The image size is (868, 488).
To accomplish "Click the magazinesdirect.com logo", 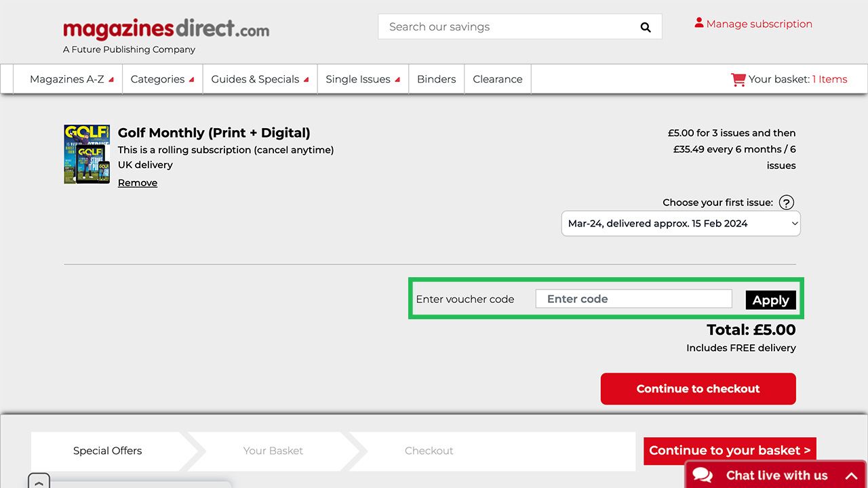I will click(166, 30).
